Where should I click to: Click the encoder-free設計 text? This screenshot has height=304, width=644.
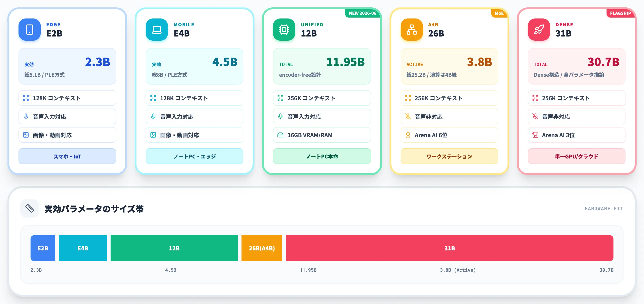(x=300, y=75)
